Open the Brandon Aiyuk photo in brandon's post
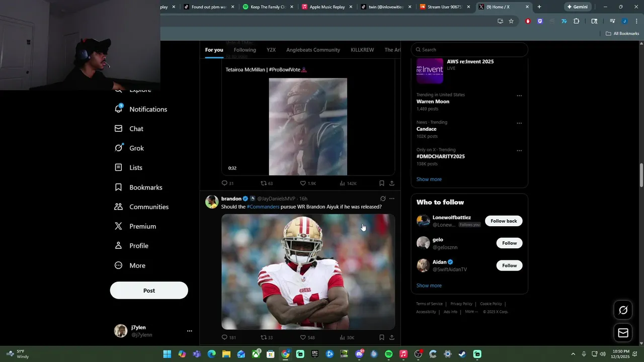 pyautogui.click(x=308, y=272)
